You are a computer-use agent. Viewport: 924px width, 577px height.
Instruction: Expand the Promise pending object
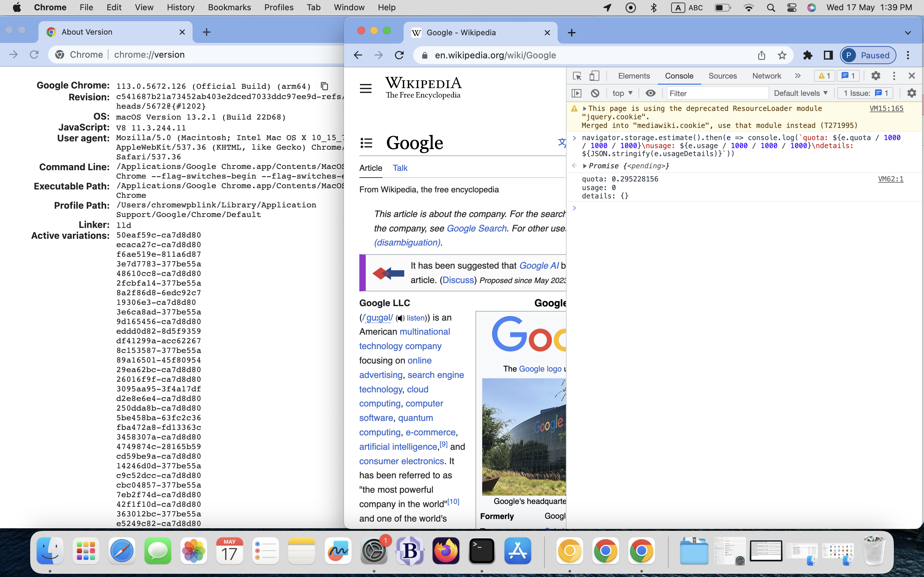[x=585, y=166]
